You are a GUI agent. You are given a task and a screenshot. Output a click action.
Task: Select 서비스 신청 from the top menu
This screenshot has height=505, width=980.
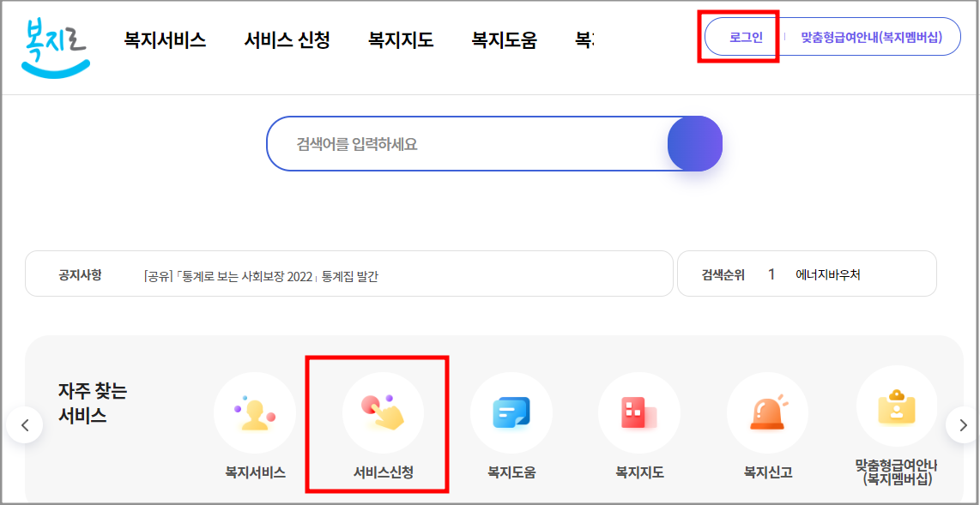point(287,39)
